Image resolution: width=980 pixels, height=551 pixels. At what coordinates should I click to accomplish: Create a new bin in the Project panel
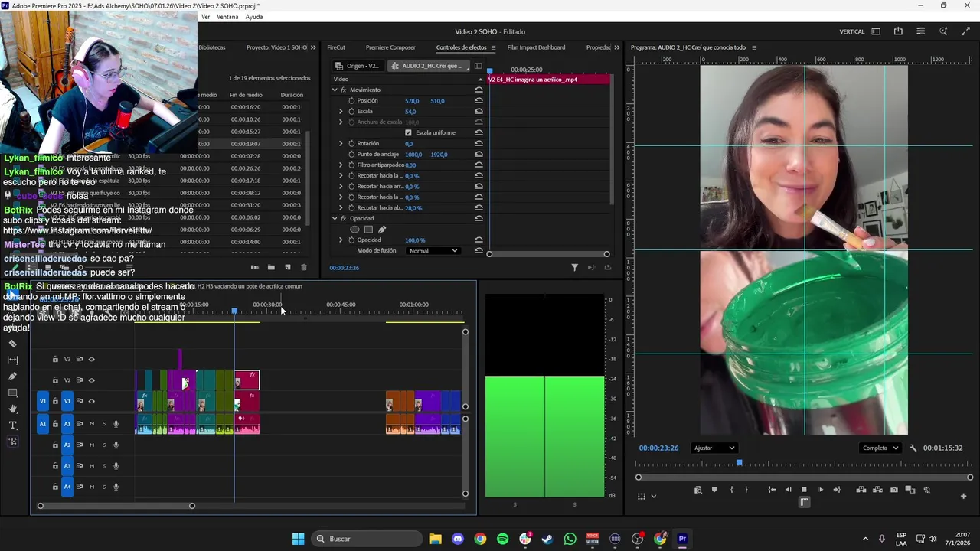coord(271,267)
